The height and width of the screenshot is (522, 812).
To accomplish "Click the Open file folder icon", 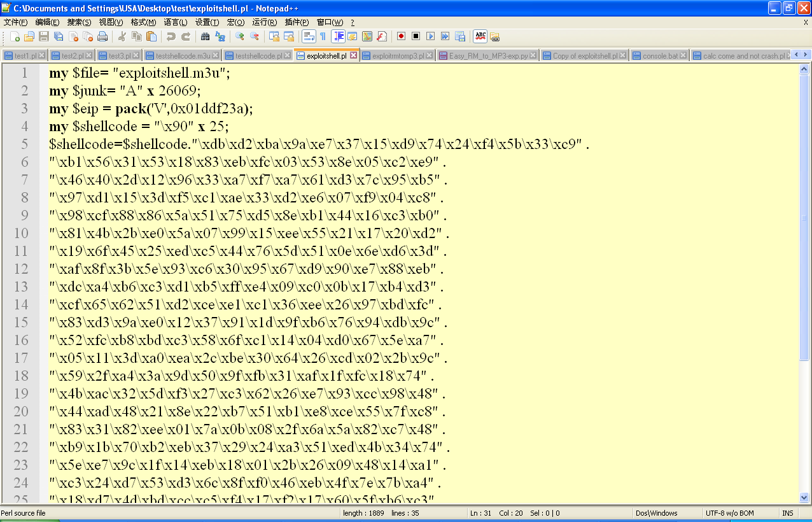I will point(29,36).
